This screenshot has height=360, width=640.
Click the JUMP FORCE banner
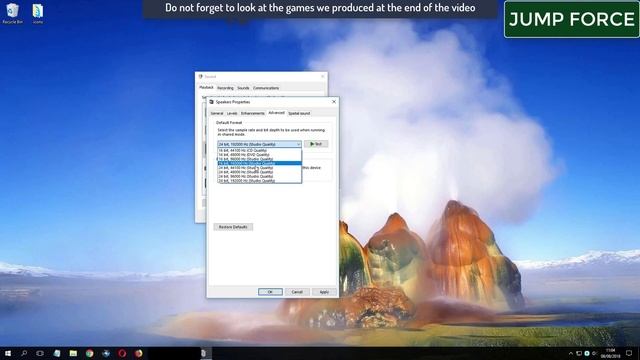572,19
